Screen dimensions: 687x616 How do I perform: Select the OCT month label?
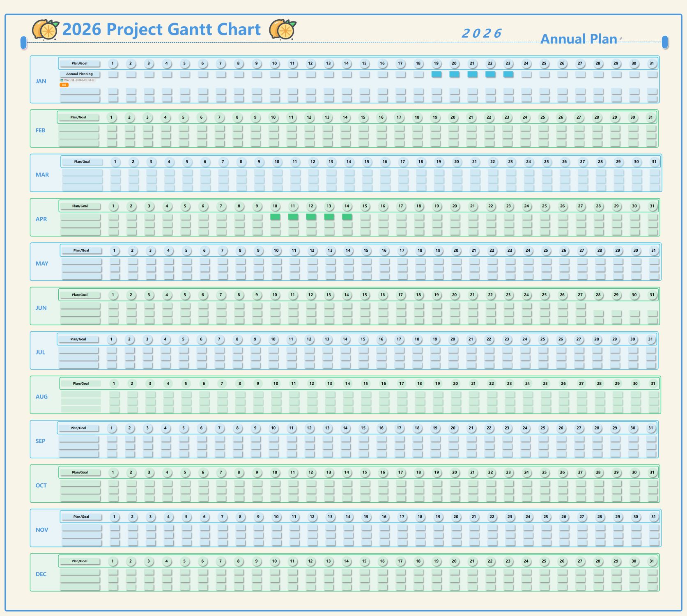coord(41,485)
